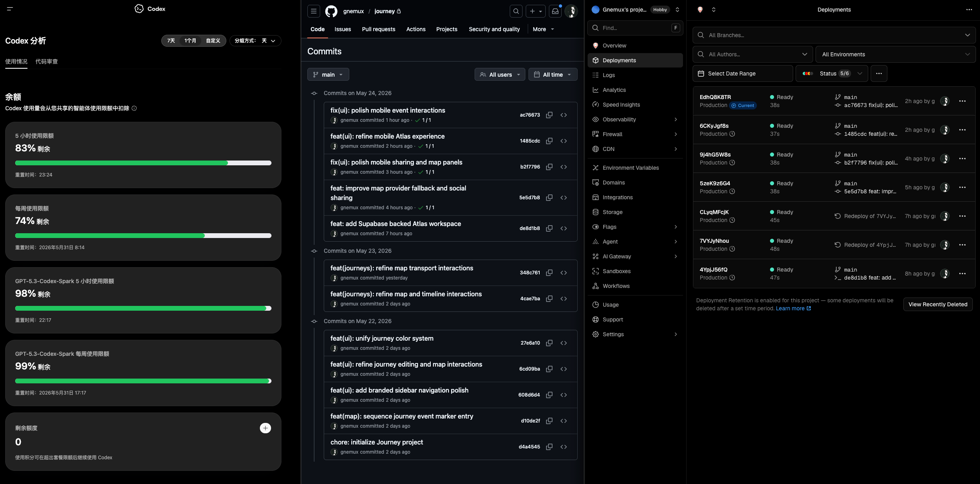This screenshot has height=484, width=980.
Task: Click the 5 小时使用限额 progress bar
Action: (143, 163)
